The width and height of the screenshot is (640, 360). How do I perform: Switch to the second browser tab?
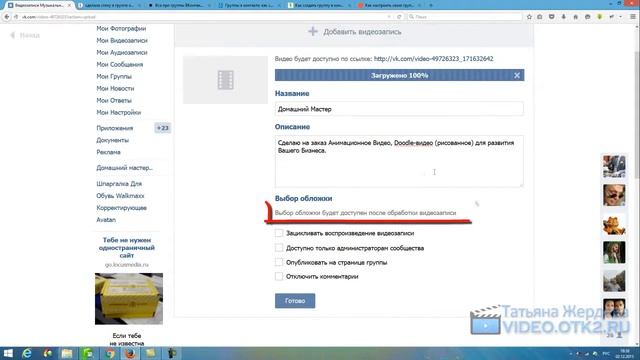coord(109,5)
